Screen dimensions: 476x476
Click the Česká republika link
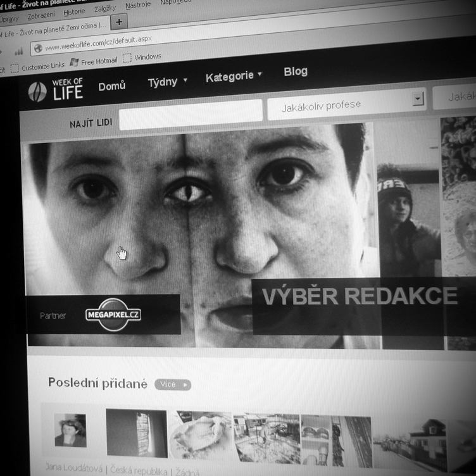click(139, 470)
